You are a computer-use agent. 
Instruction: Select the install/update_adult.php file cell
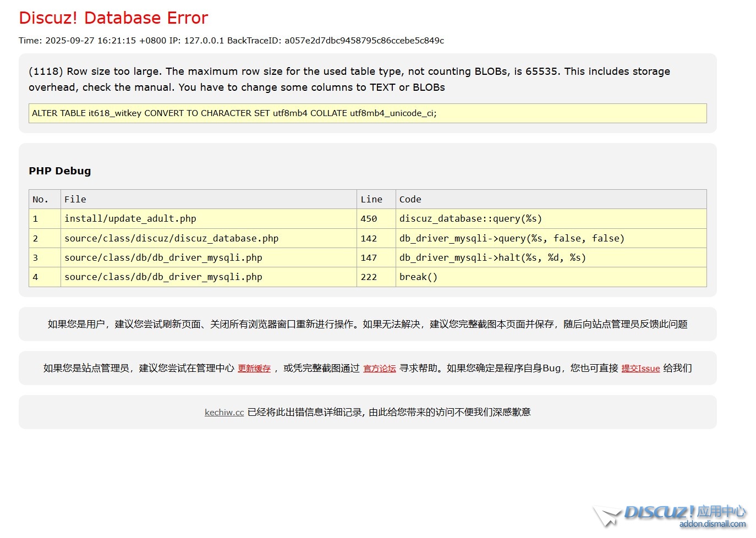pyautogui.click(x=130, y=219)
